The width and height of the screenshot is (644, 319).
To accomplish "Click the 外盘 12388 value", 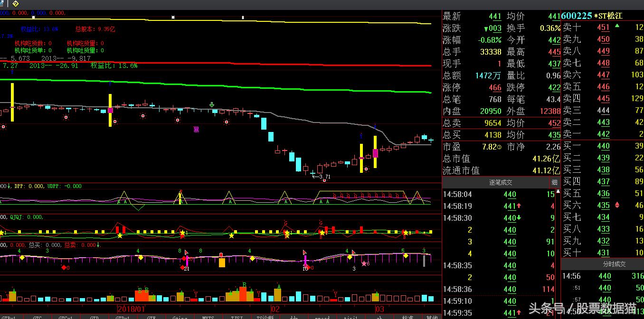I will (550, 111).
